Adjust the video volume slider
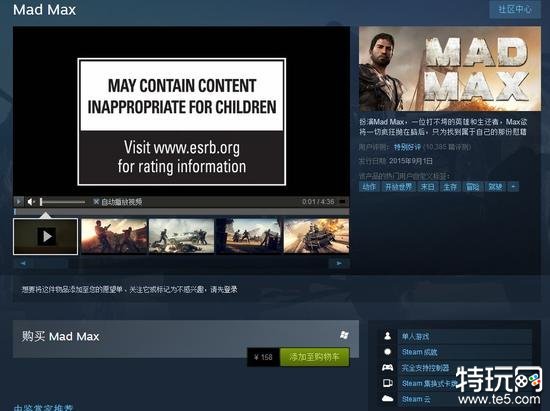 pyautogui.click(x=62, y=202)
